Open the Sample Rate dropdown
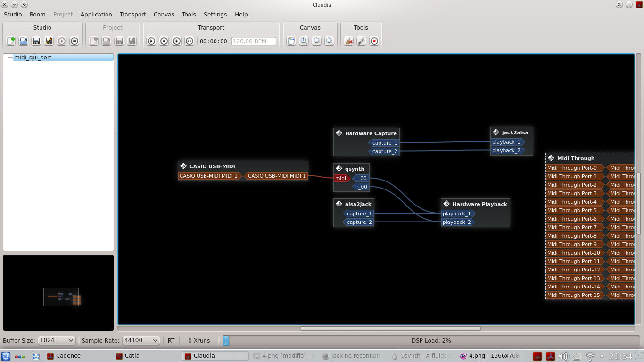 pos(141,340)
